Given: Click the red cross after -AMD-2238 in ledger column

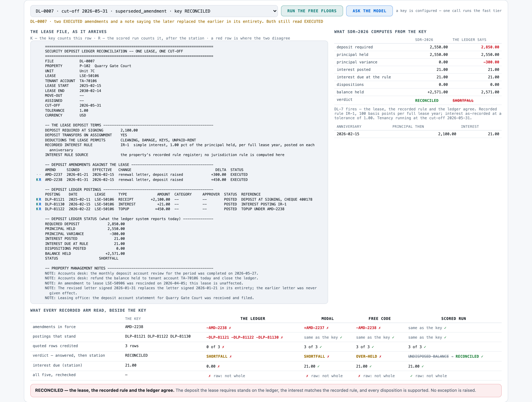Looking at the screenshot, I should 230,328.
